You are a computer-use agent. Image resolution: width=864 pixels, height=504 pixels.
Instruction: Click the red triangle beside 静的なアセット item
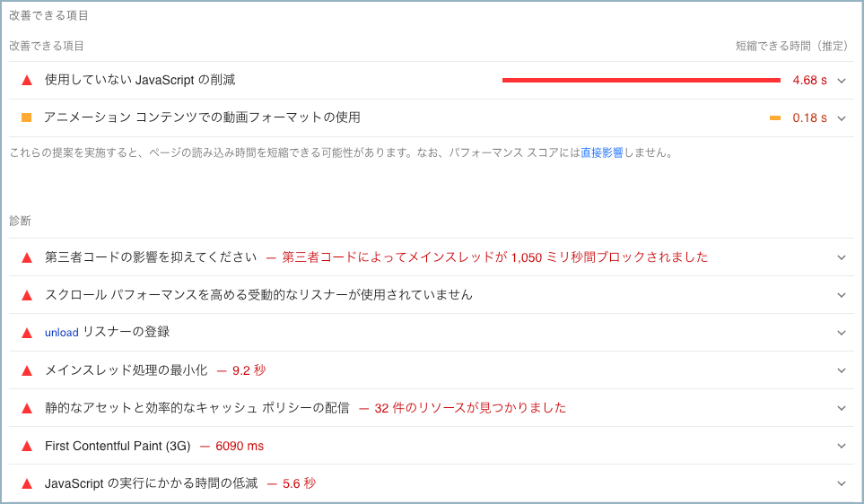click(27, 408)
